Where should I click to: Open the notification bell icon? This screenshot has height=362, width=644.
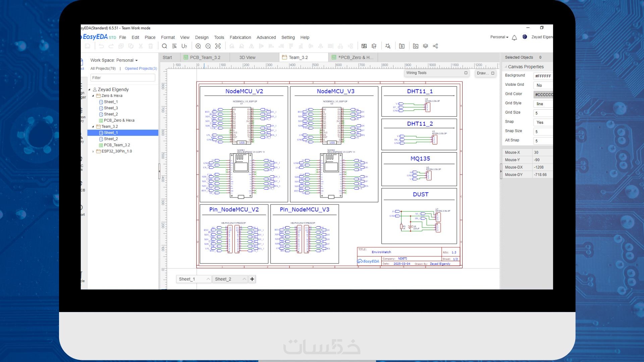point(514,38)
